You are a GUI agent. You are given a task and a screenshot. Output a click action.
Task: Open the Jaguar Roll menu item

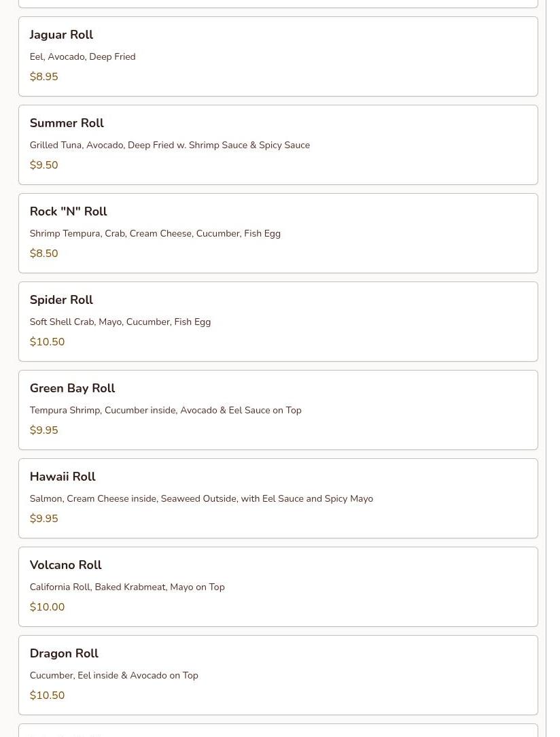coord(61,35)
